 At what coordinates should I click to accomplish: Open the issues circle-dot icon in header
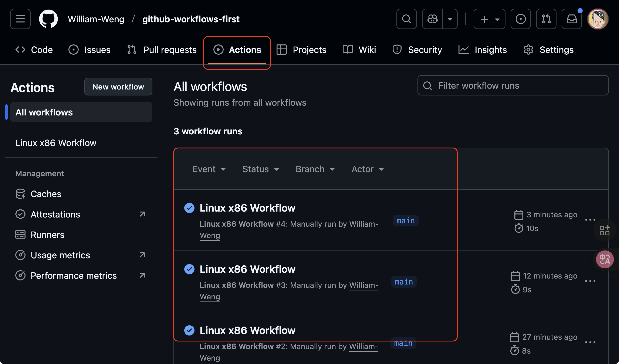point(521,19)
